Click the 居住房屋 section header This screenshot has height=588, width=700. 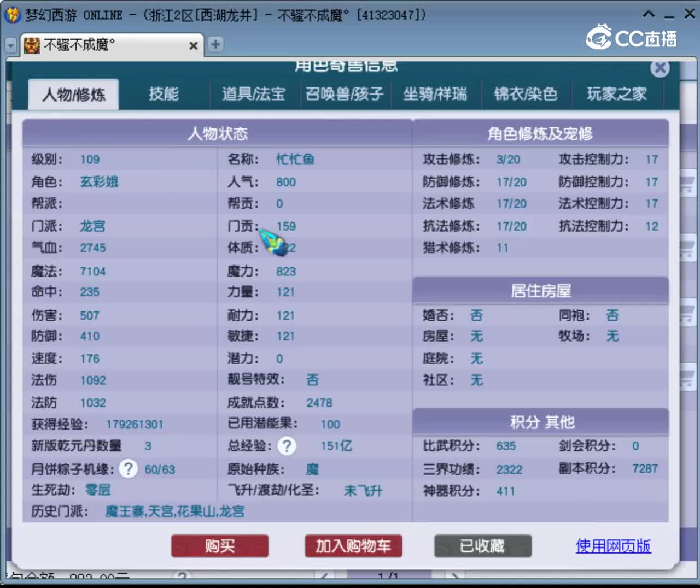(x=540, y=291)
